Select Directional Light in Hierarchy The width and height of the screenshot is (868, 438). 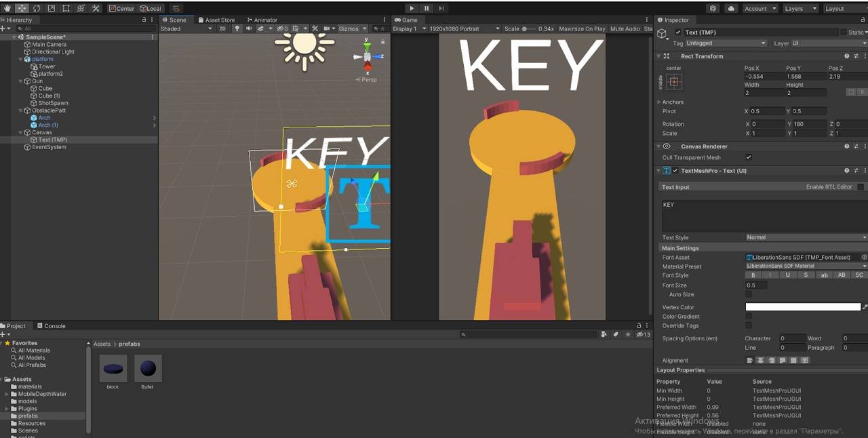(53, 52)
